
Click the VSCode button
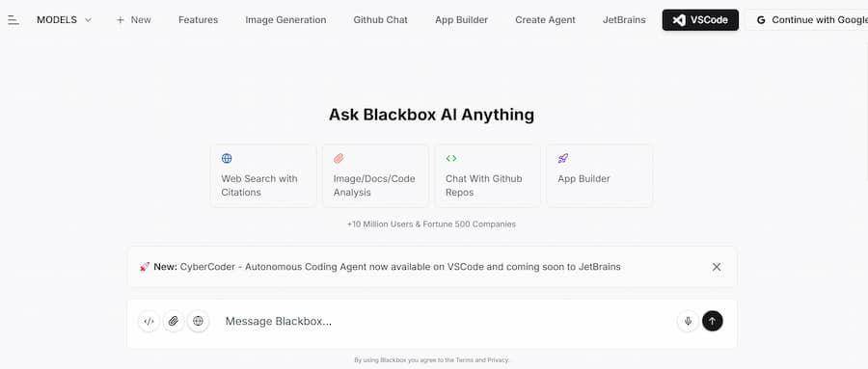click(700, 20)
